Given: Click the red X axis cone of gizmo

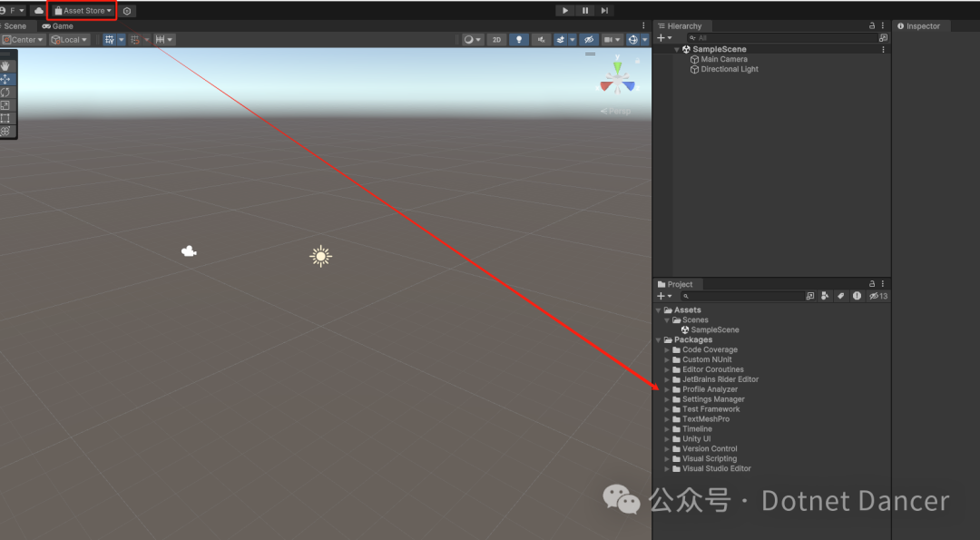Looking at the screenshot, I should click(x=606, y=86).
